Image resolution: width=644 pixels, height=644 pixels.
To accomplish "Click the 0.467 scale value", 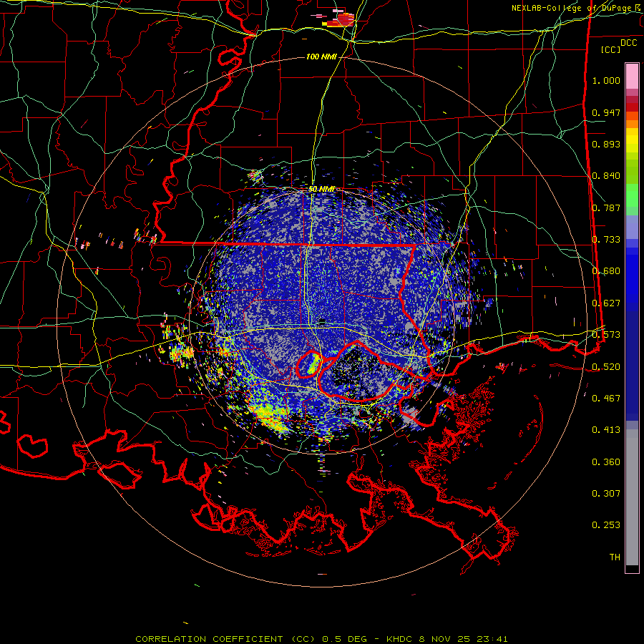I will (606, 399).
